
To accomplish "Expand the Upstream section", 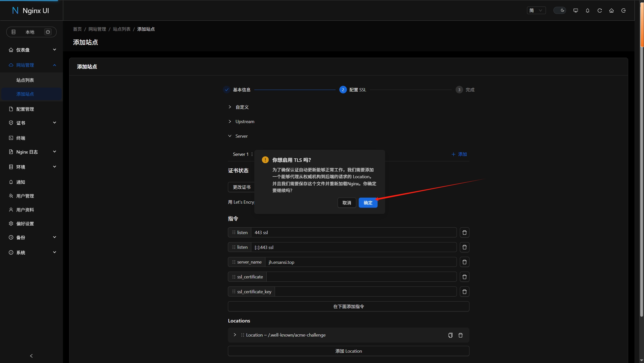I will tap(241, 122).
